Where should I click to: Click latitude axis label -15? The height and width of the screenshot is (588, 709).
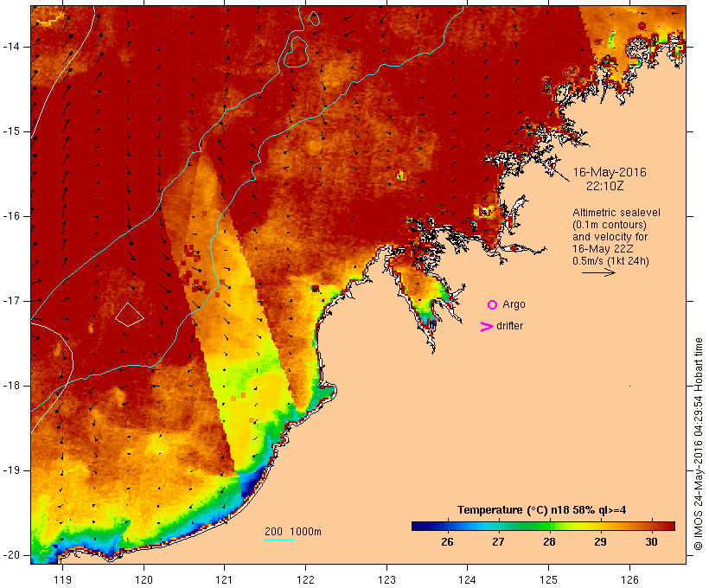pos(11,131)
